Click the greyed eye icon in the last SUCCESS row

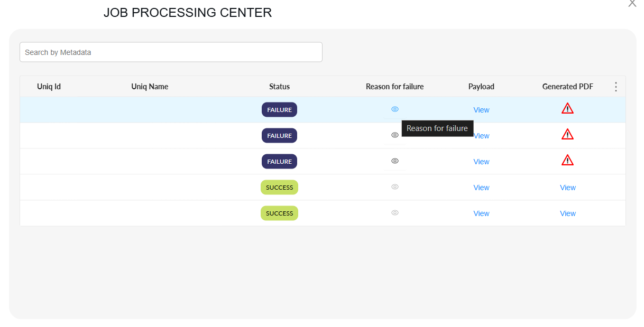click(394, 213)
